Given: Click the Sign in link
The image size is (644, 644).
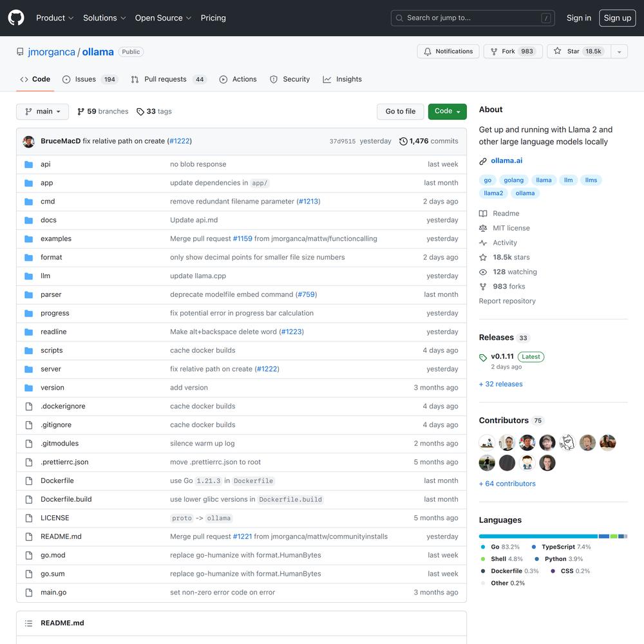Looking at the screenshot, I should [x=579, y=18].
